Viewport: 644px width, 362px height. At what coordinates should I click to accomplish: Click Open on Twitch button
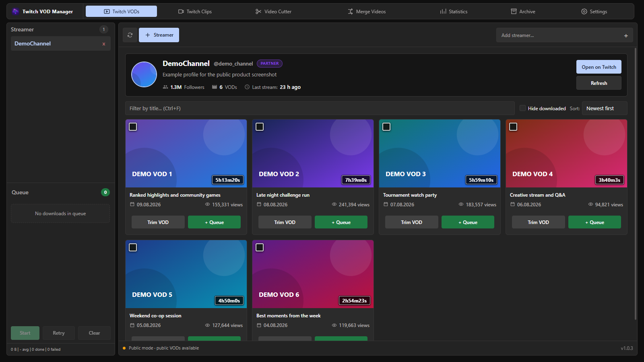599,67
